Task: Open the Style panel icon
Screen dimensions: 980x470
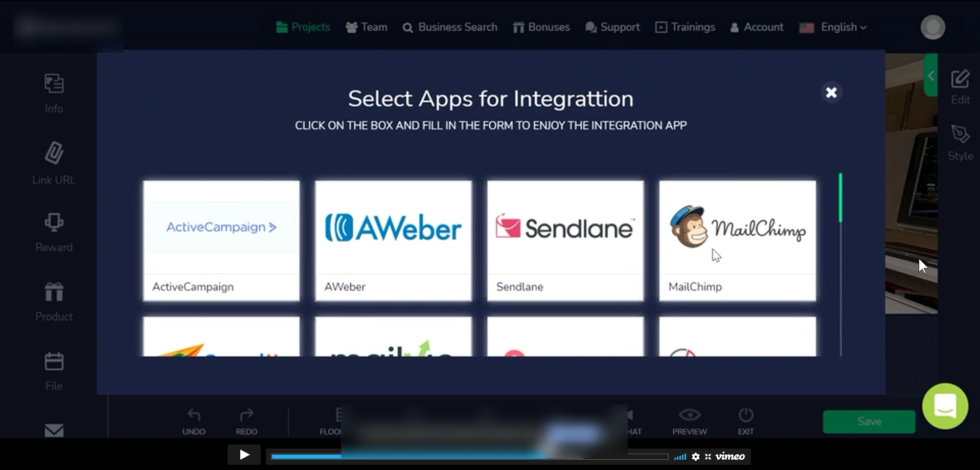Action: 960,135
